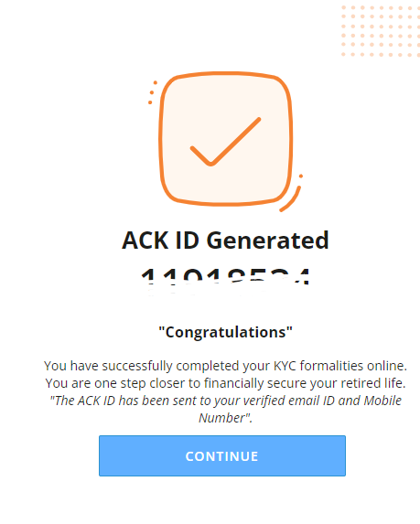Click the "Congratulations" quoted heading
This screenshot has height=524, width=420.
(x=225, y=332)
